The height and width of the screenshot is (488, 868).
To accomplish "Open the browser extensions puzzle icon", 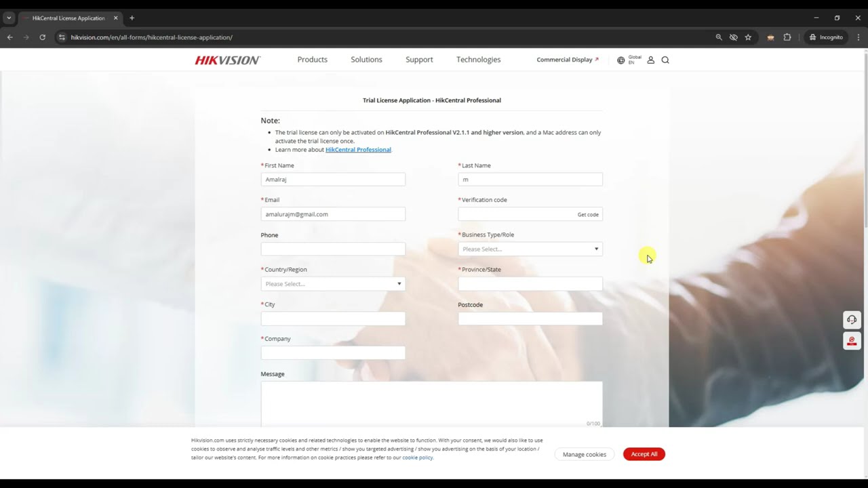I will pos(787,37).
